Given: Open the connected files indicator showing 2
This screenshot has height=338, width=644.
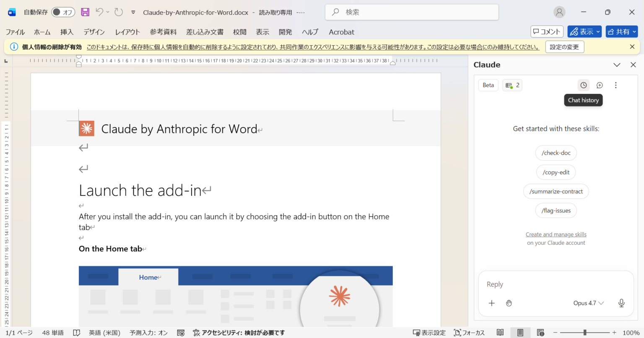Looking at the screenshot, I should pos(512,85).
